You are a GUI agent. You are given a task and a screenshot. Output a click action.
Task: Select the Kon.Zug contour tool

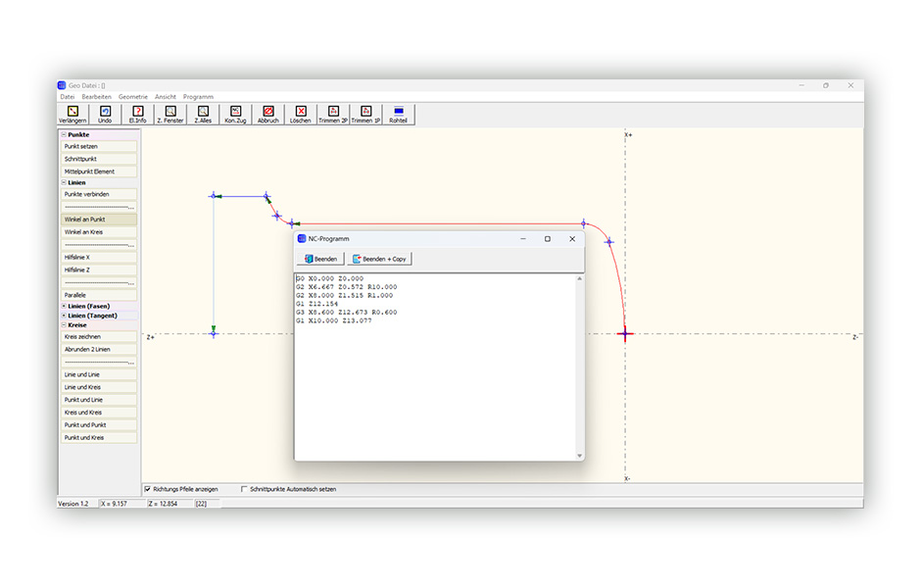[235, 114]
